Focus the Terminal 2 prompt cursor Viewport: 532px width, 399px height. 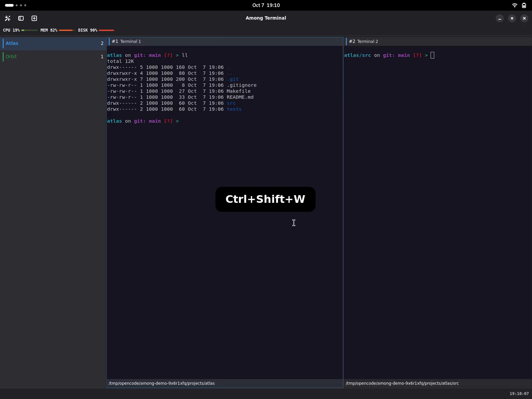(x=432, y=55)
